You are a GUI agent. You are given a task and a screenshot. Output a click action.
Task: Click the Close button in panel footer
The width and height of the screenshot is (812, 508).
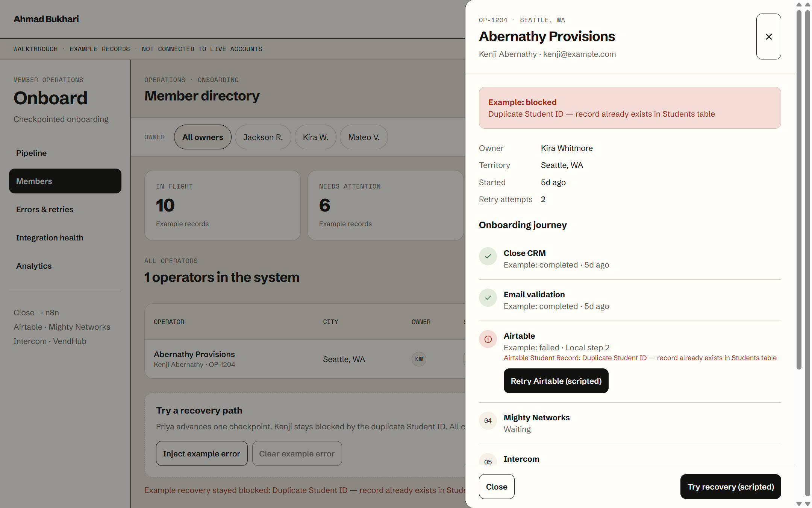[x=497, y=487]
